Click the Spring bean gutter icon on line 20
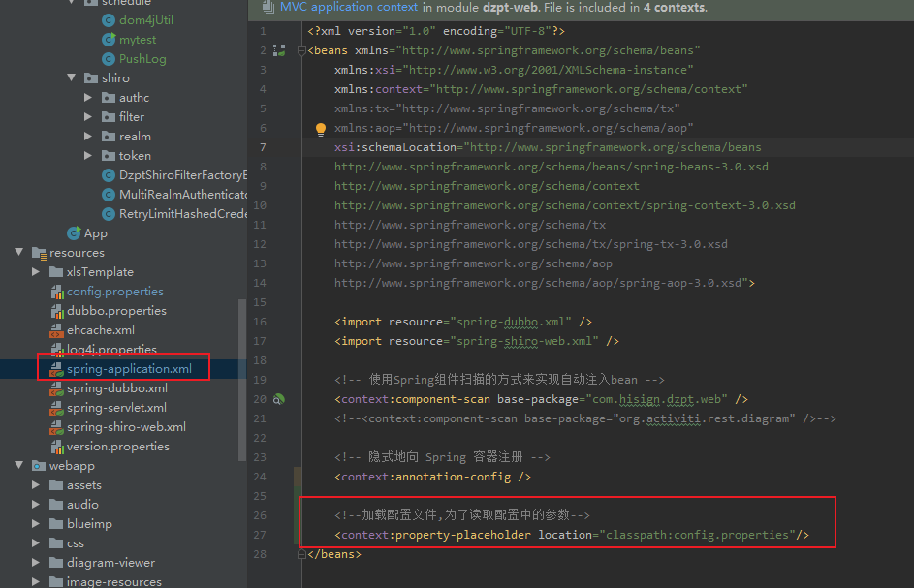This screenshot has width=914, height=588. tap(277, 399)
